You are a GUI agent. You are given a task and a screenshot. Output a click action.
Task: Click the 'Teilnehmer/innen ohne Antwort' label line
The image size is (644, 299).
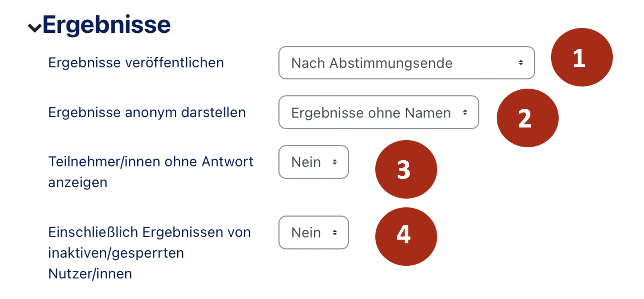point(151,162)
